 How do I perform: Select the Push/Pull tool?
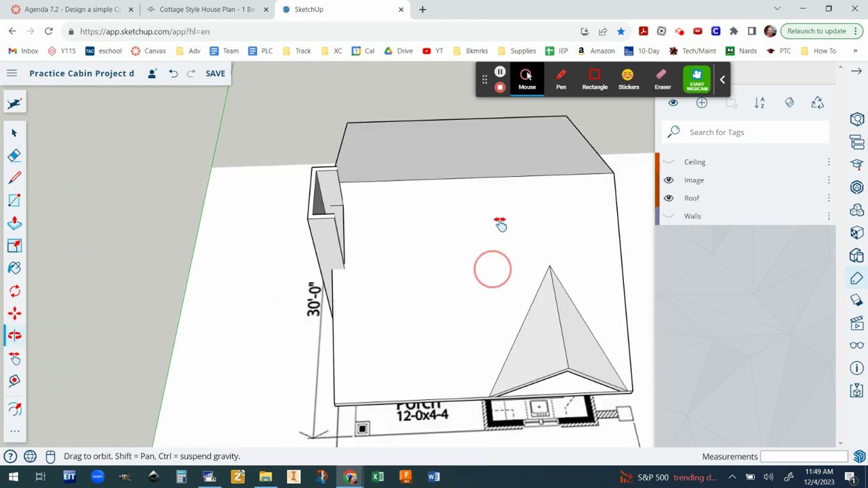coord(14,223)
